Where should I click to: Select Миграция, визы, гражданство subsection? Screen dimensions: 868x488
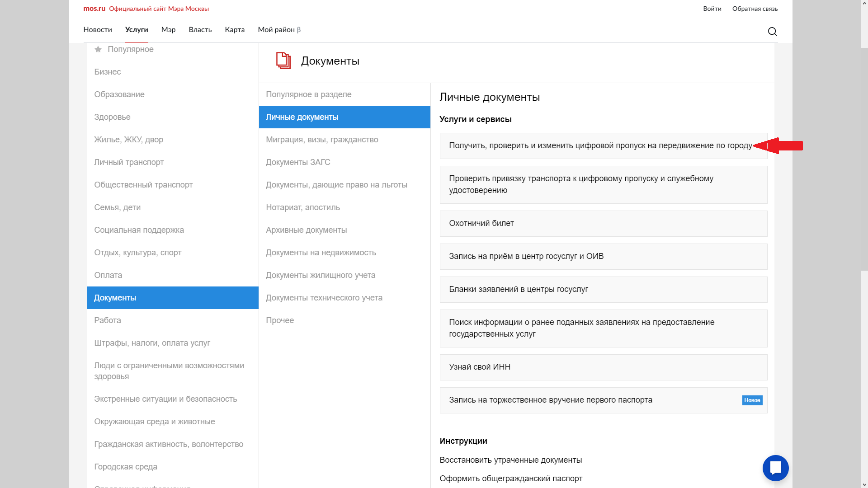click(x=322, y=140)
